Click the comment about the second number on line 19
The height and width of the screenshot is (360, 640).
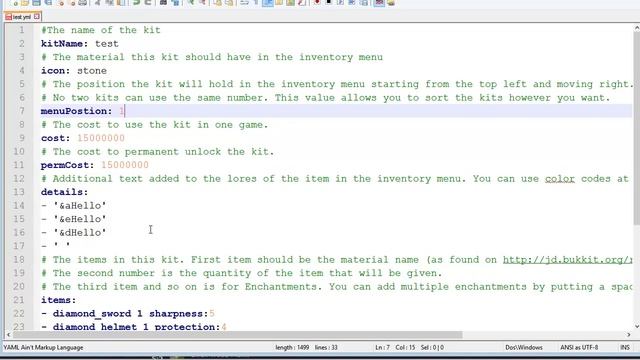pos(242,273)
